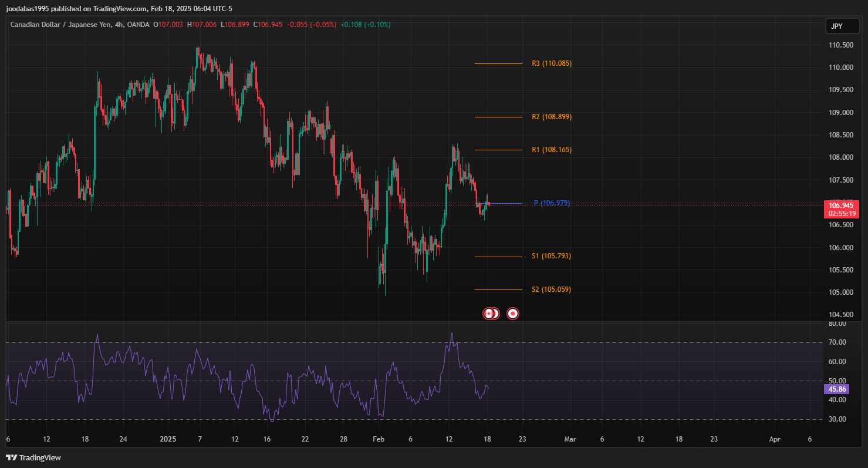
Task: Click the purple RSI value label 45.86
Action: tap(836, 389)
